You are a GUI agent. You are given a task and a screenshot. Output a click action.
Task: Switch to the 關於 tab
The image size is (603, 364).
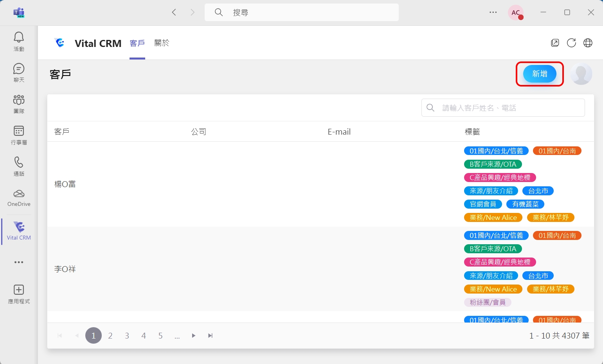click(162, 43)
